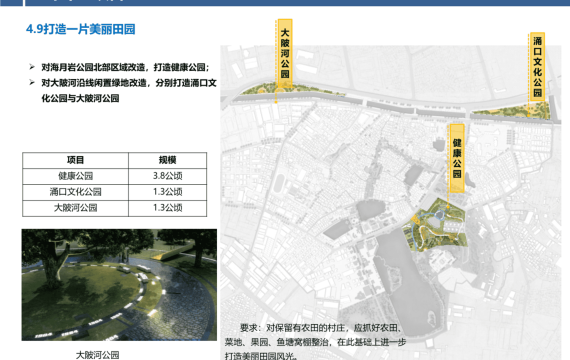Viewport: 570px width, 360px height.
Task: Click the 规模 table header cell
Action: point(168,160)
